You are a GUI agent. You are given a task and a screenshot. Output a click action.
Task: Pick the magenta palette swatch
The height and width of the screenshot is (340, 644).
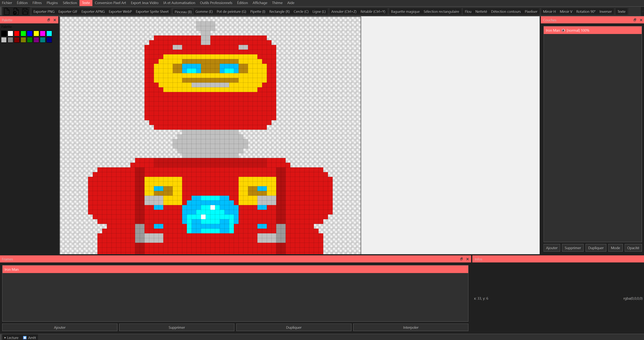click(43, 33)
